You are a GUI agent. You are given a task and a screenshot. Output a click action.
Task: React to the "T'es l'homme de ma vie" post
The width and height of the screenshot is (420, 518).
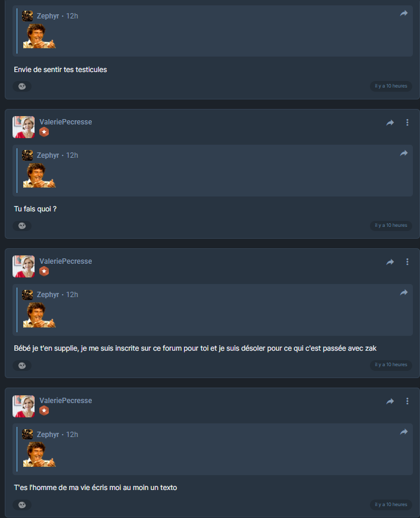[22, 505]
